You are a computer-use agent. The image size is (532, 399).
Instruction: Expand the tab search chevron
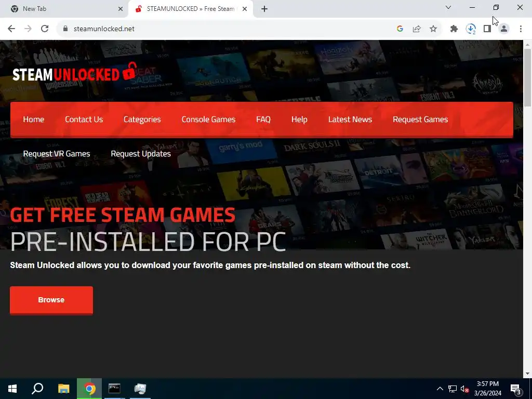coord(448,7)
